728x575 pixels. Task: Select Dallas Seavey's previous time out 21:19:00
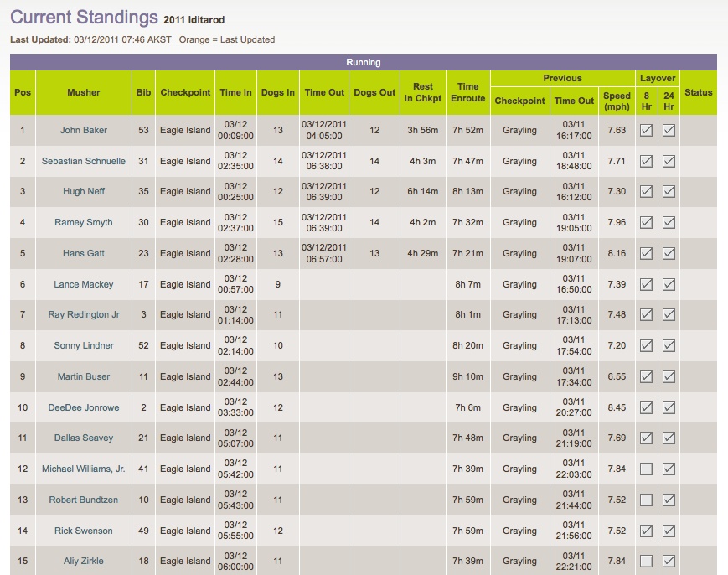[x=574, y=438]
